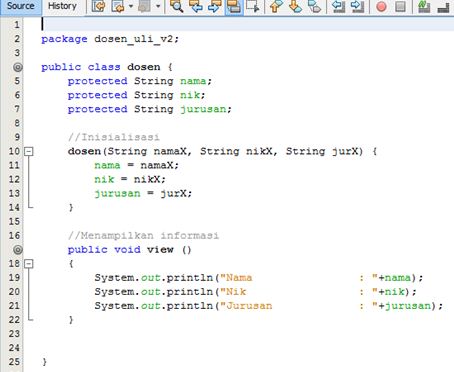The width and height of the screenshot is (454, 372).
Task: Click the field 'nama' on line 5
Action: click(x=193, y=81)
